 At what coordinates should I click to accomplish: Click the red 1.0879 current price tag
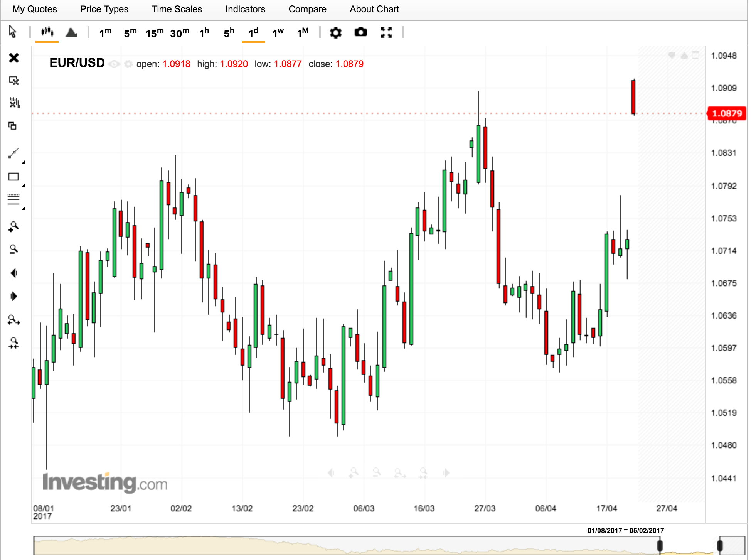pos(726,113)
